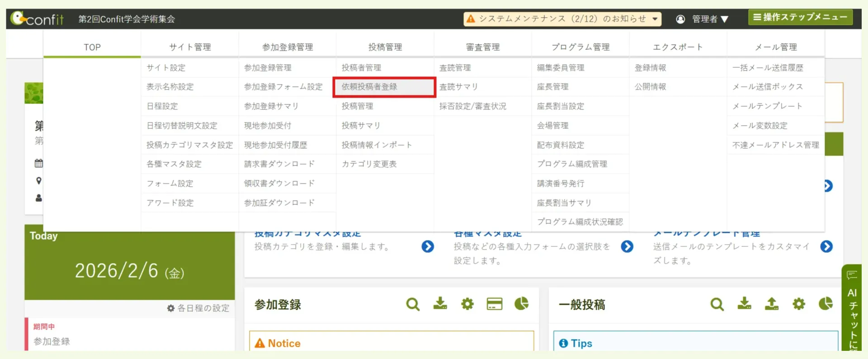This screenshot has height=359, width=868.
Task: Select 日程設定 menu entry
Action: (190, 106)
